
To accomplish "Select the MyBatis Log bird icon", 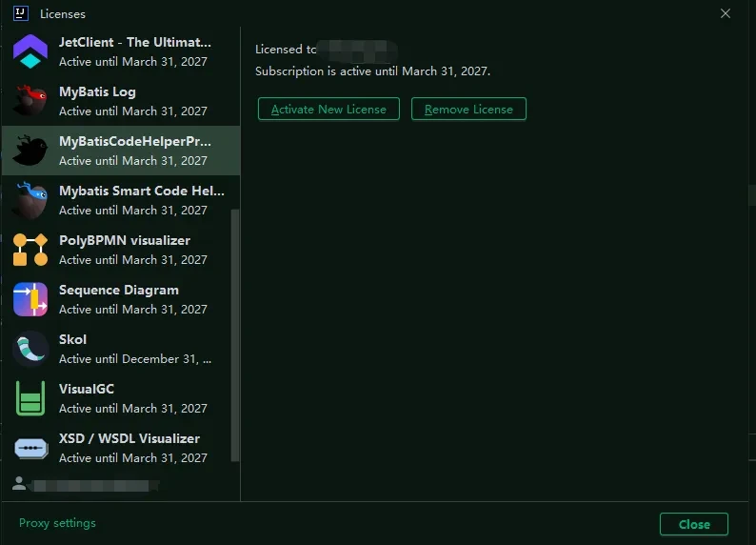I will [30, 101].
